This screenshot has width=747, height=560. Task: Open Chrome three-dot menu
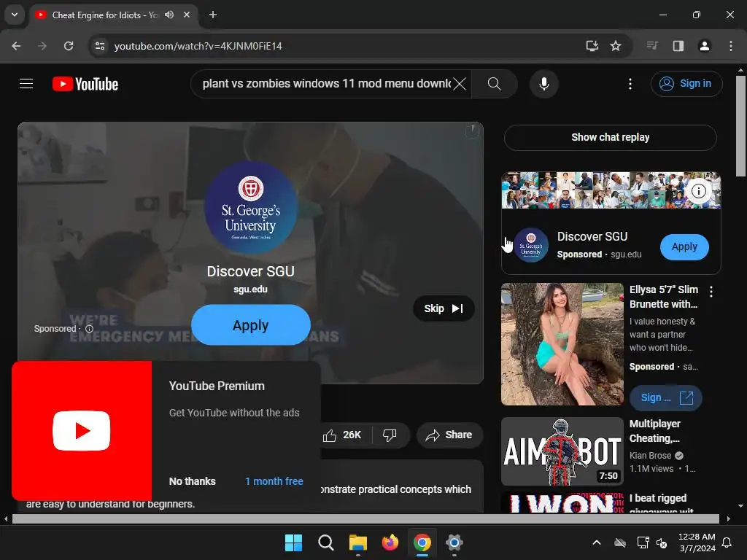pyautogui.click(x=730, y=46)
